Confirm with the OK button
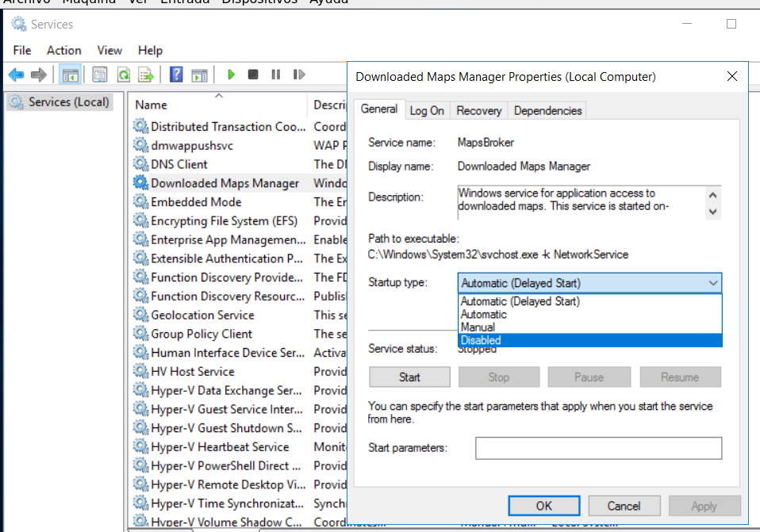 544,506
